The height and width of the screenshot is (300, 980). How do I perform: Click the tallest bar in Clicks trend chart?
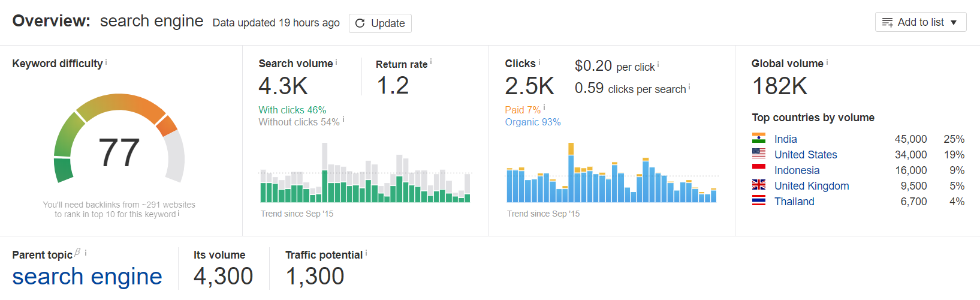click(x=571, y=174)
